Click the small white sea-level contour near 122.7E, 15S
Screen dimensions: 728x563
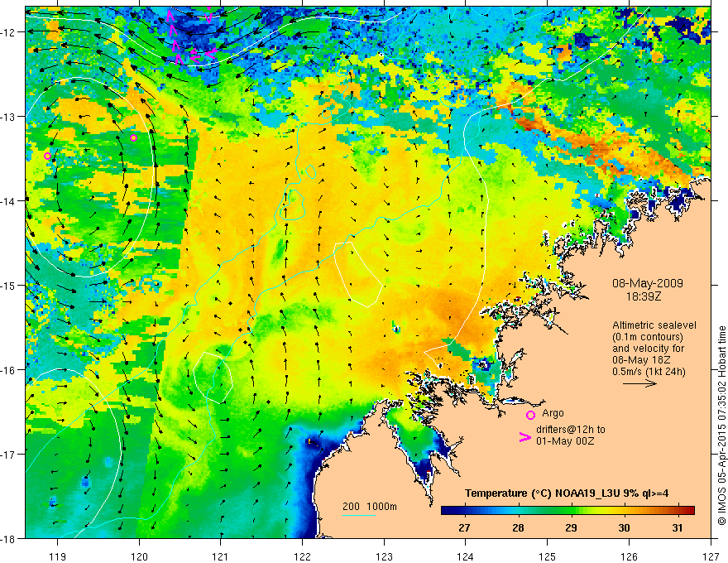pos(358,274)
